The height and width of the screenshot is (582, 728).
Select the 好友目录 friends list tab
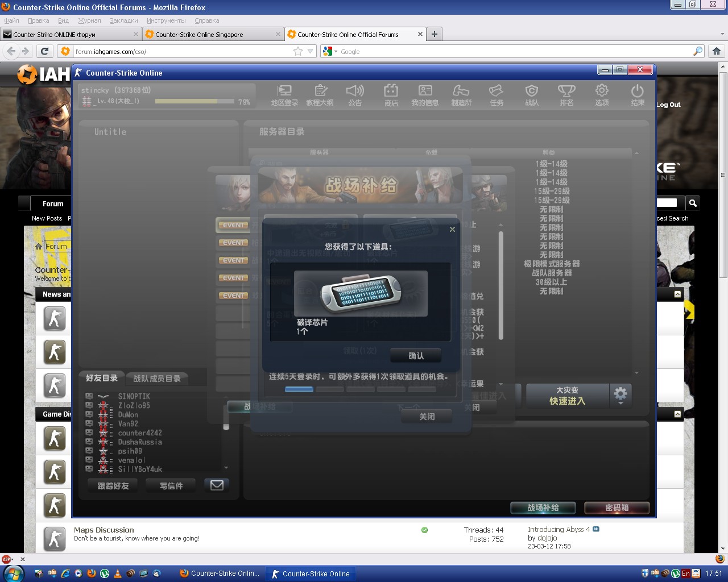(x=102, y=378)
